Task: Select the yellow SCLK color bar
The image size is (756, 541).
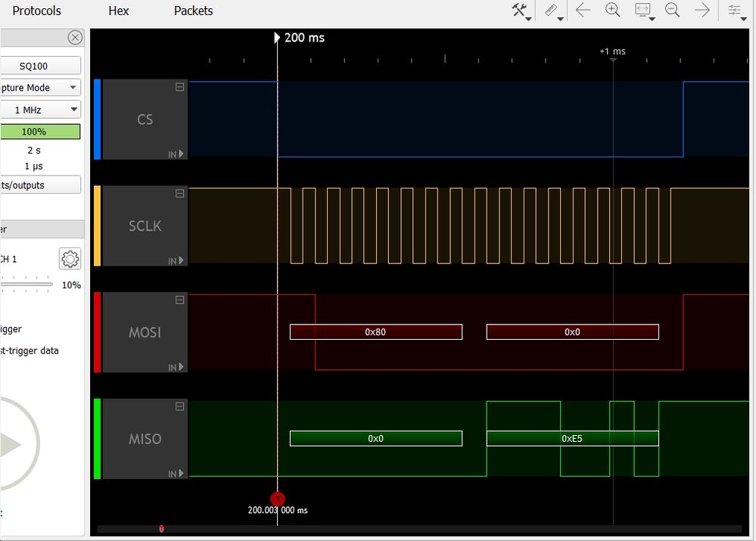Action: pyautogui.click(x=97, y=225)
